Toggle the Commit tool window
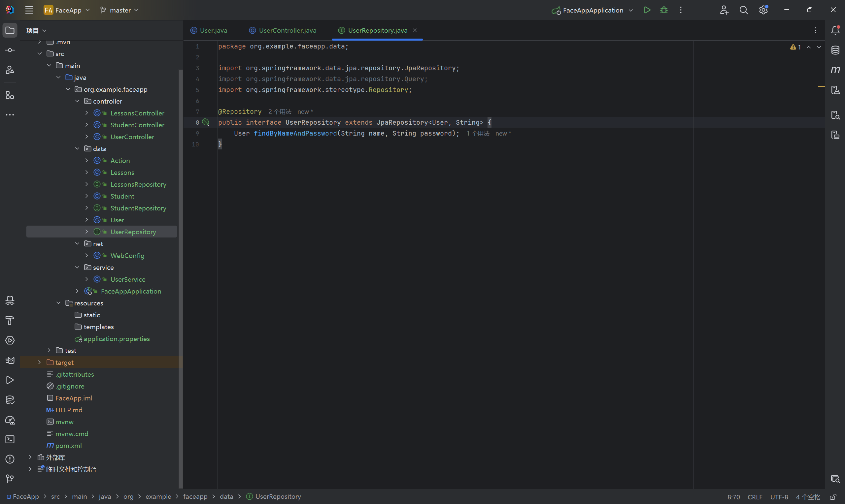The width and height of the screenshot is (845, 504). [10, 50]
